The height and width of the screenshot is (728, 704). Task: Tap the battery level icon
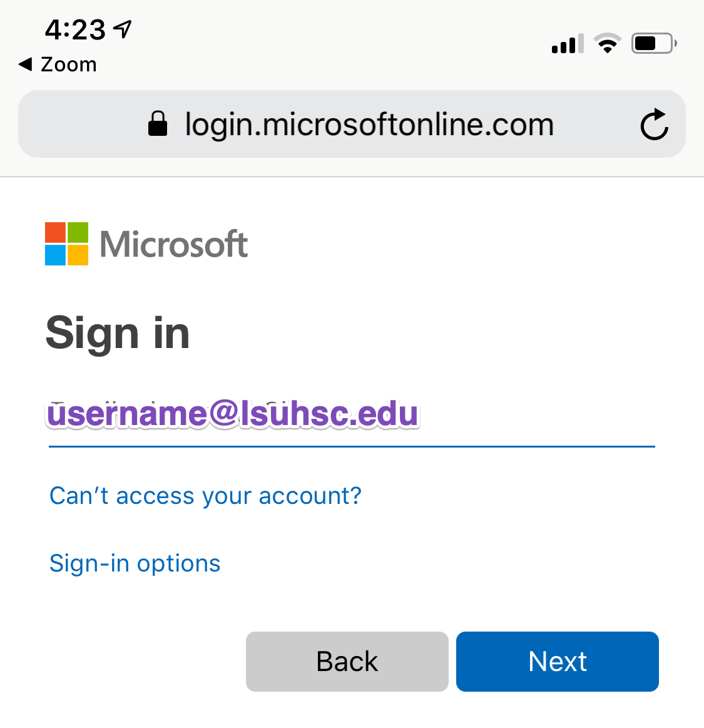[x=653, y=43]
